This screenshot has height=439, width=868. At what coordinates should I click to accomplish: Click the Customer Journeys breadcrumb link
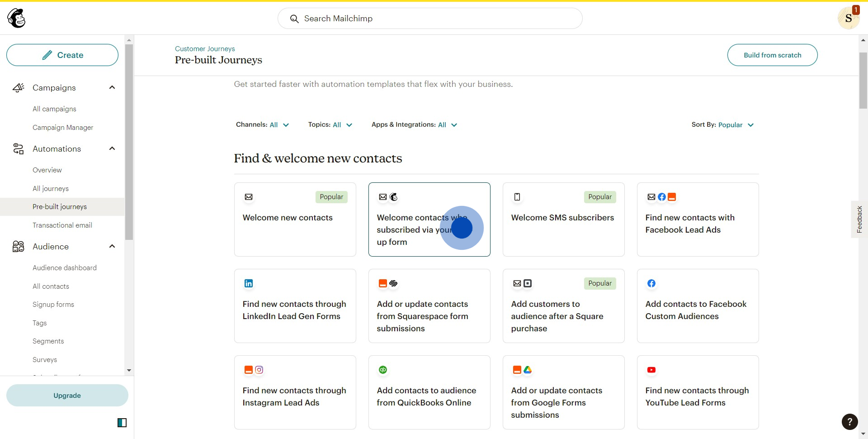205,49
